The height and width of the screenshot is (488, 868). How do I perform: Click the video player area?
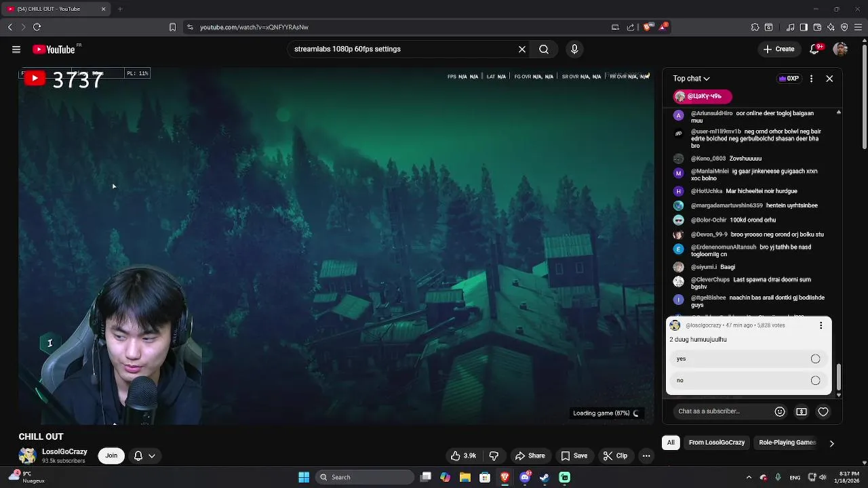tap(336, 246)
